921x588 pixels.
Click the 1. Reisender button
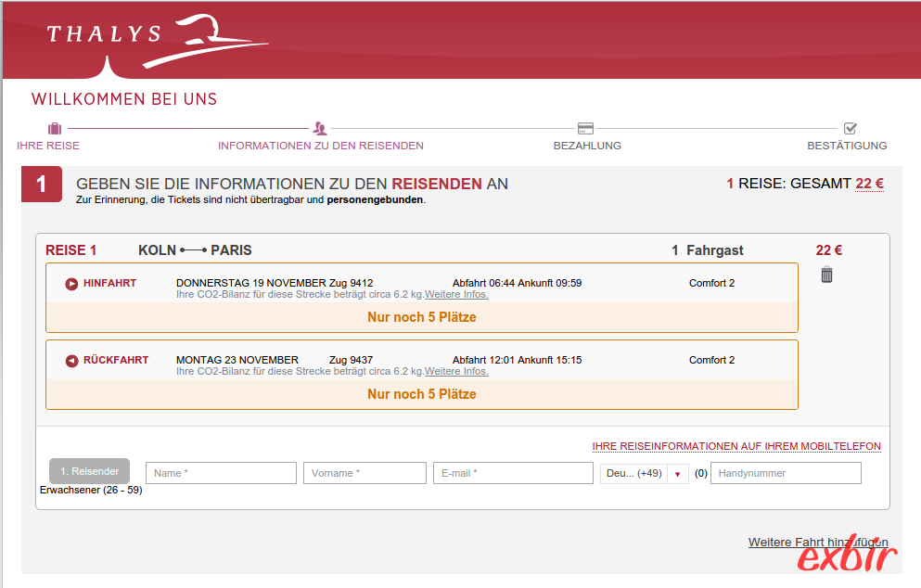89,471
